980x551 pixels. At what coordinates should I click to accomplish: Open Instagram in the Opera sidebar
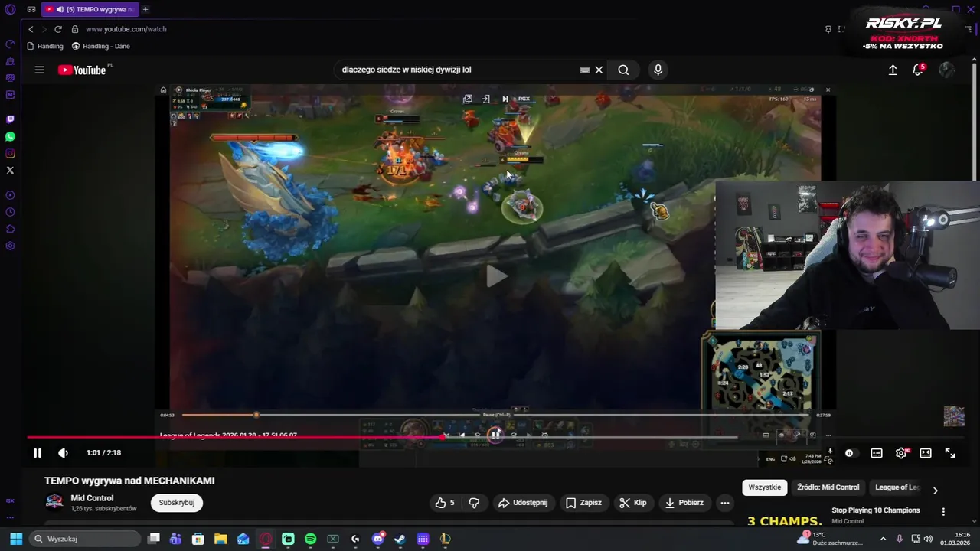click(10, 153)
